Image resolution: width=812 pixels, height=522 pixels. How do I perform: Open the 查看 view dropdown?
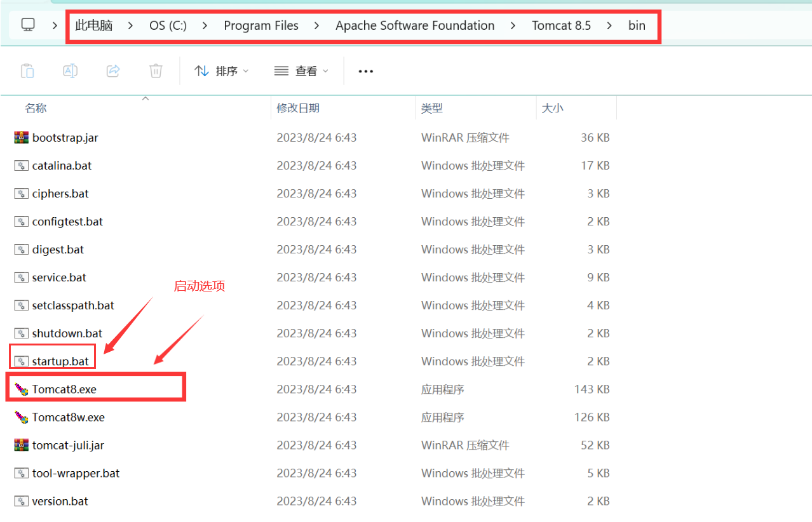coord(301,71)
